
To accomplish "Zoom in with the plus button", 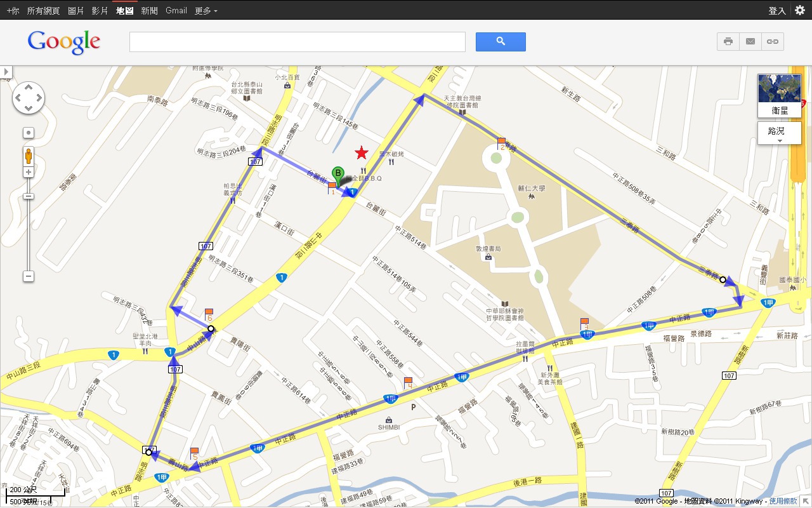I will click(29, 172).
